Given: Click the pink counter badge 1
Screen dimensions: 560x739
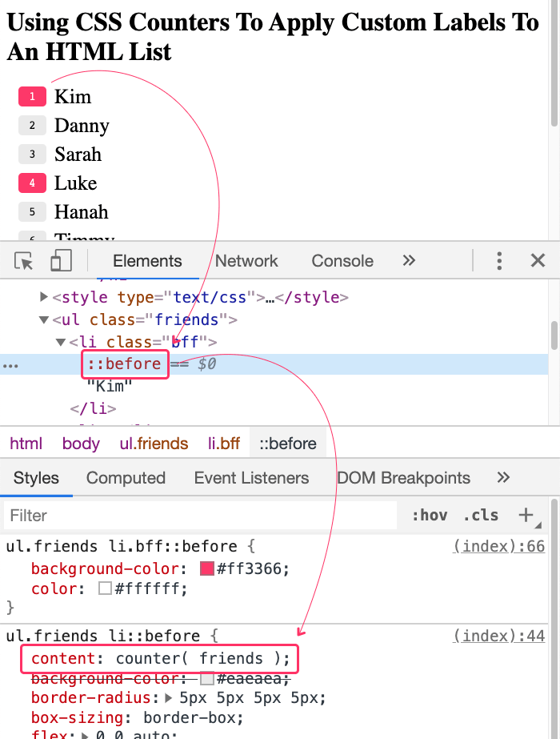Looking at the screenshot, I should 33,97.
